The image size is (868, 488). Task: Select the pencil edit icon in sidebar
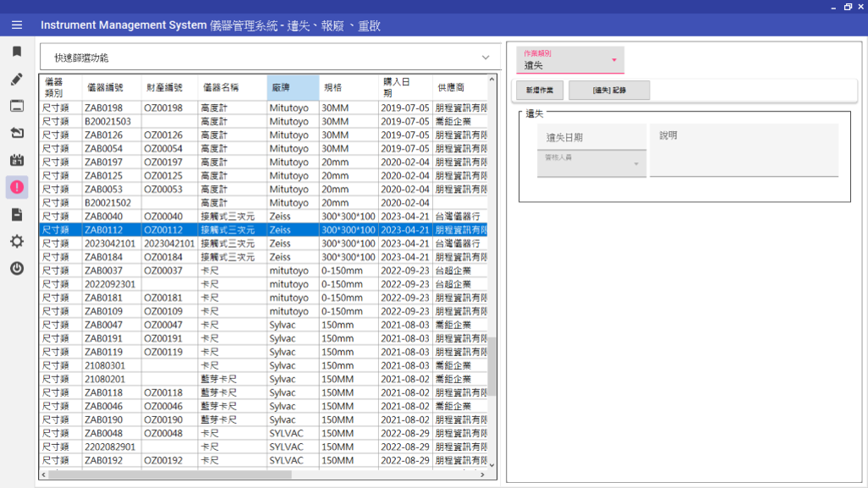[16, 79]
